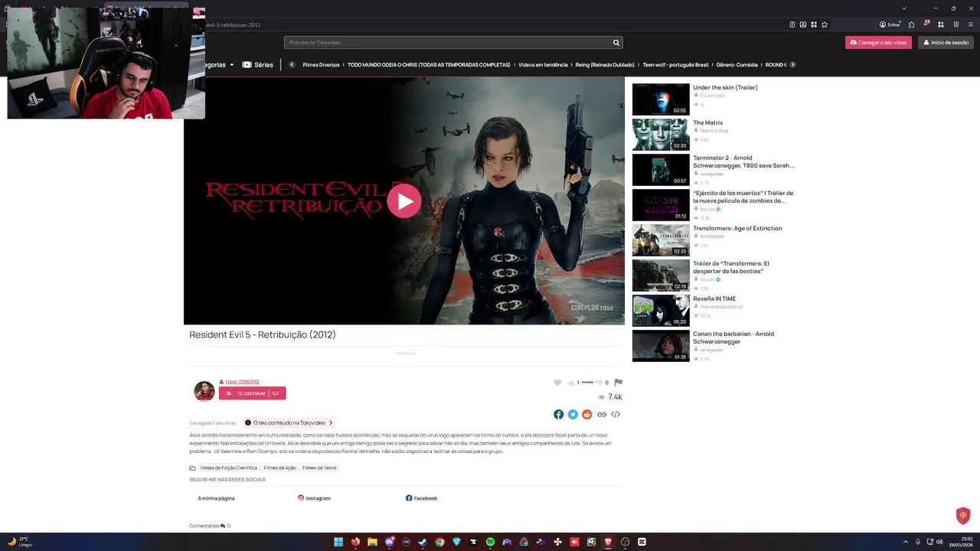Open Discord from taskbar

[389, 542]
